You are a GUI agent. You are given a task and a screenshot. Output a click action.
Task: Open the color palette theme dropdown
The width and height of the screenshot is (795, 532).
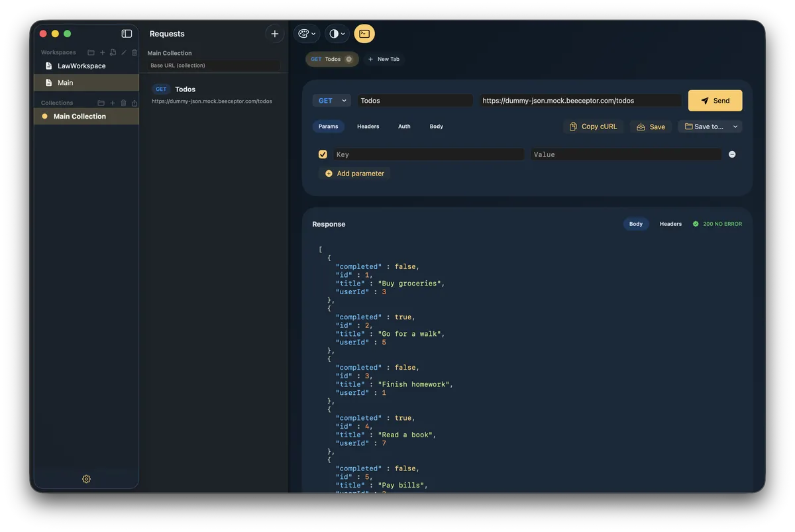point(307,34)
